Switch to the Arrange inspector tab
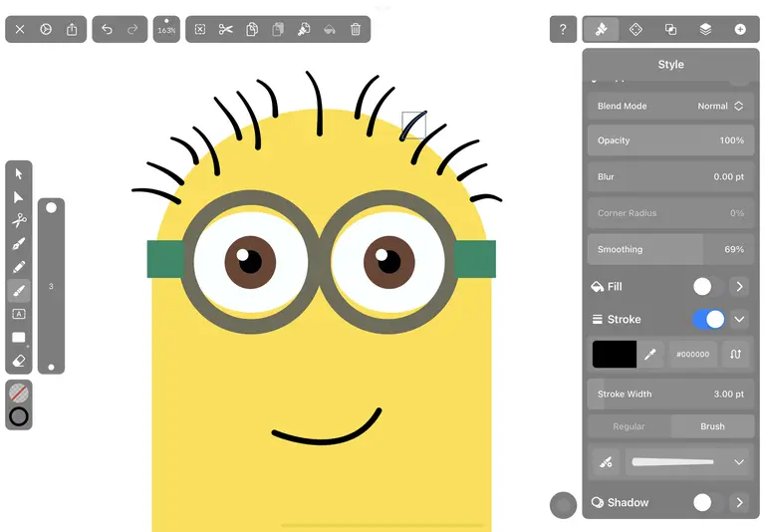The width and height of the screenshot is (765, 532). tap(636, 29)
